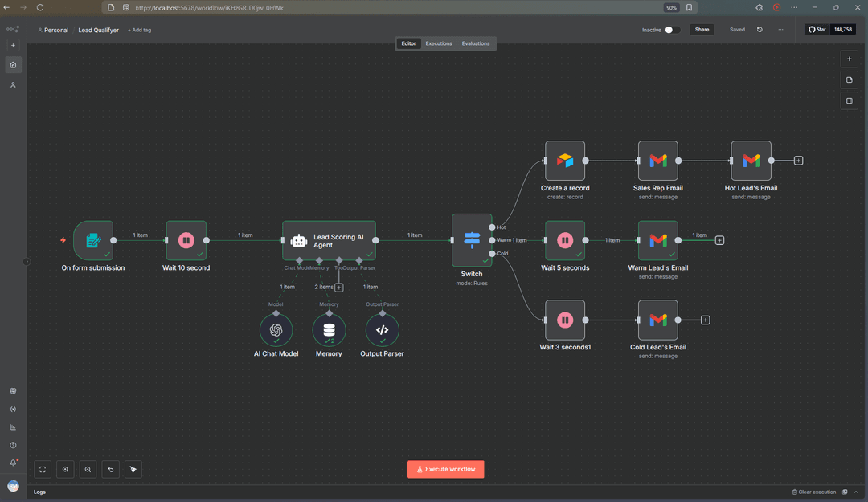
Task: Click the Output Parser node
Action: click(x=382, y=329)
